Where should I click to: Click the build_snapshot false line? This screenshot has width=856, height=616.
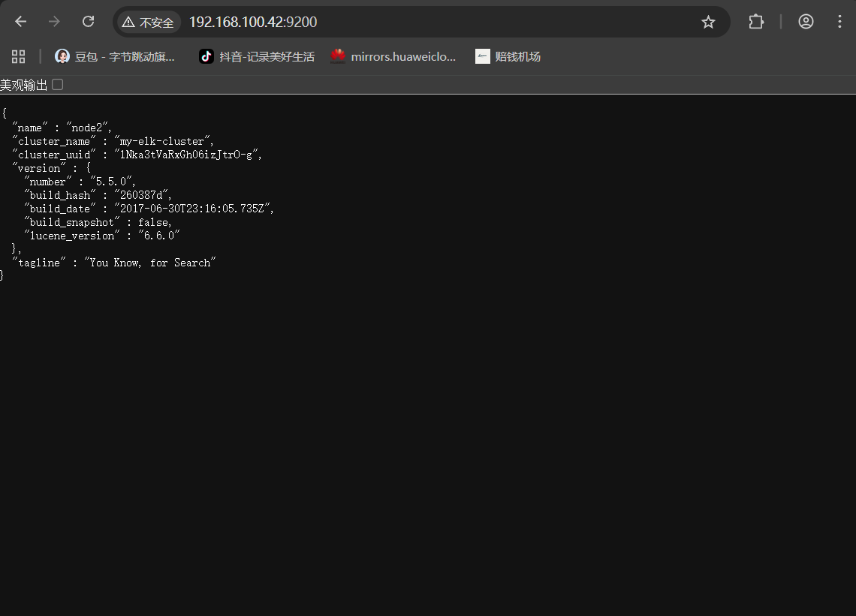[98, 222]
